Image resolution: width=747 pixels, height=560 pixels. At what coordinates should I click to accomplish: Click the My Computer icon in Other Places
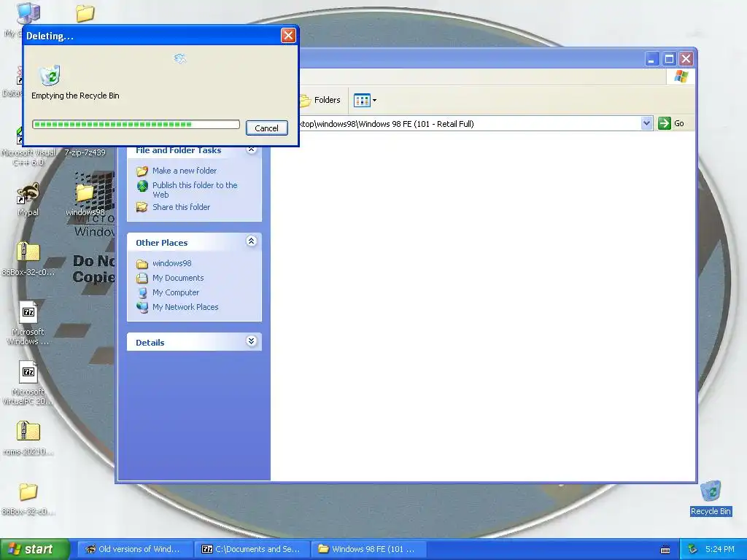tap(142, 292)
